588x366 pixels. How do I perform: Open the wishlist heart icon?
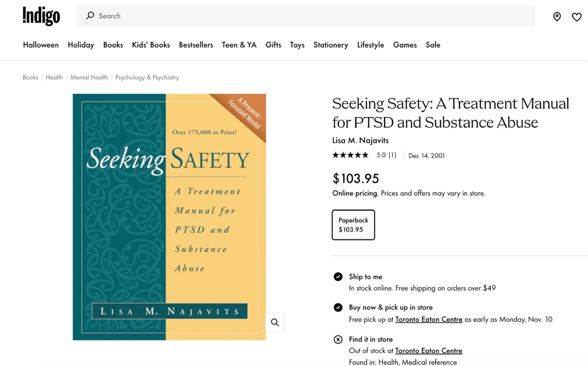point(576,17)
